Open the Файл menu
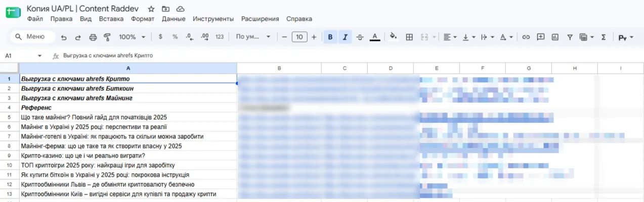Viewport: 644px width, 202px height. click(x=35, y=19)
